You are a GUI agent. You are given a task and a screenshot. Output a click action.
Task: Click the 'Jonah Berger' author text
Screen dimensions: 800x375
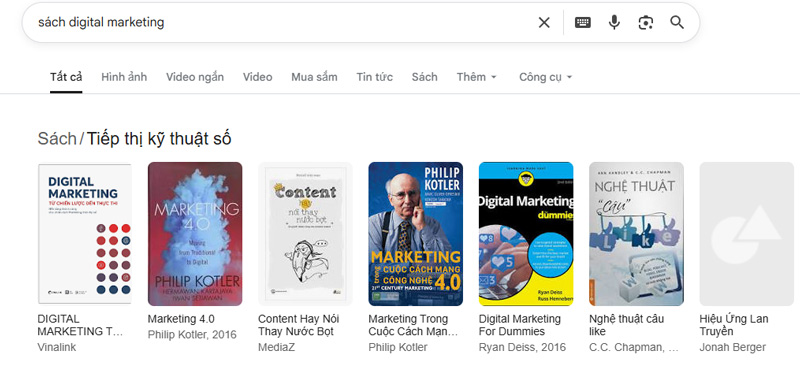coord(733,347)
